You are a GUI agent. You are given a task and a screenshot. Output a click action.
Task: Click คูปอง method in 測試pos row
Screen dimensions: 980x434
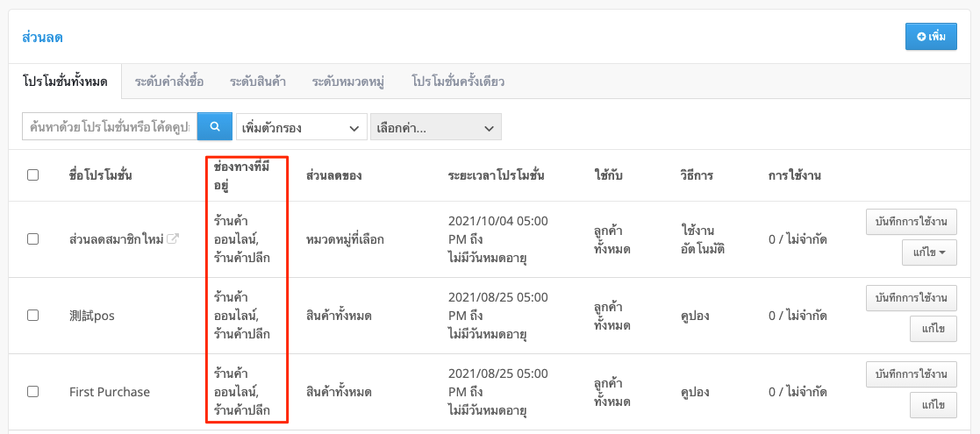697,316
